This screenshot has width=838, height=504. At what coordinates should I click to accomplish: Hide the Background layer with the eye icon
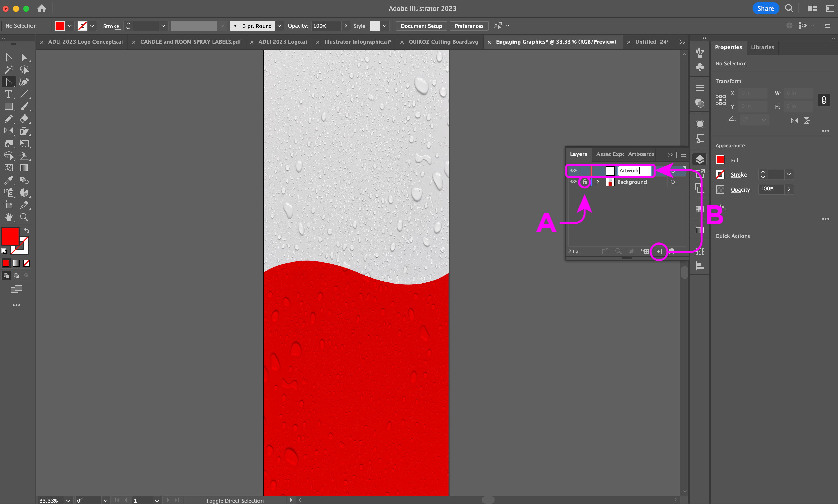[x=573, y=182]
